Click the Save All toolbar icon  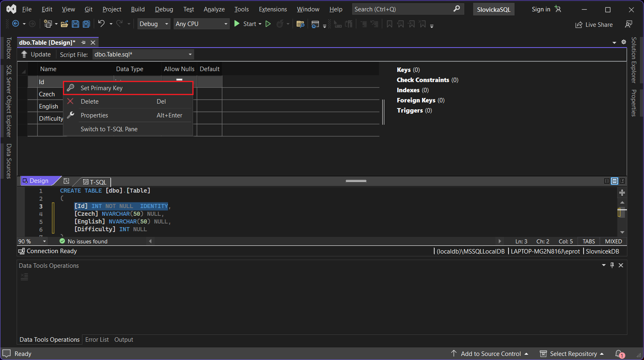coord(86,24)
